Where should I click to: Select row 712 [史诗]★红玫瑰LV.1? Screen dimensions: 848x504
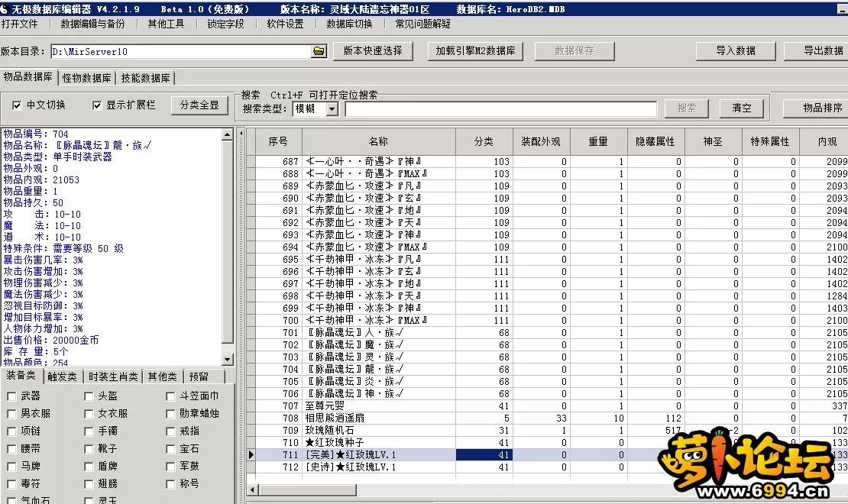coord(547,467)
